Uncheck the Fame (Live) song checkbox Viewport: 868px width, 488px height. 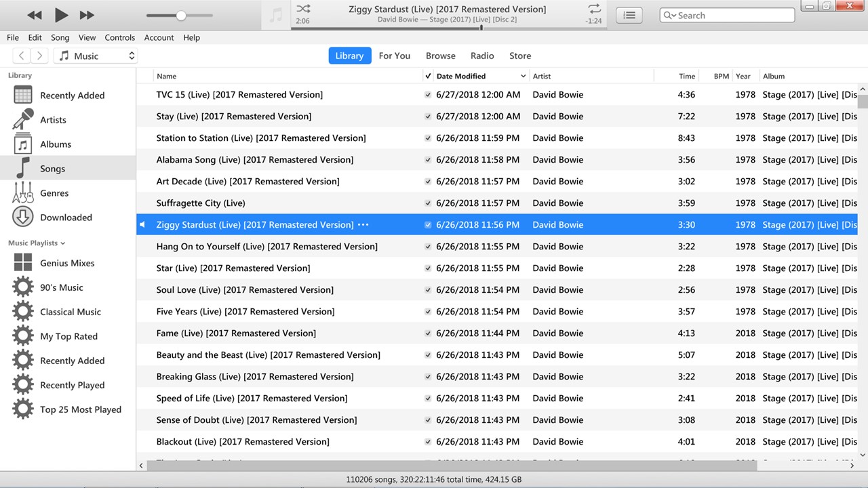point(428,333)
